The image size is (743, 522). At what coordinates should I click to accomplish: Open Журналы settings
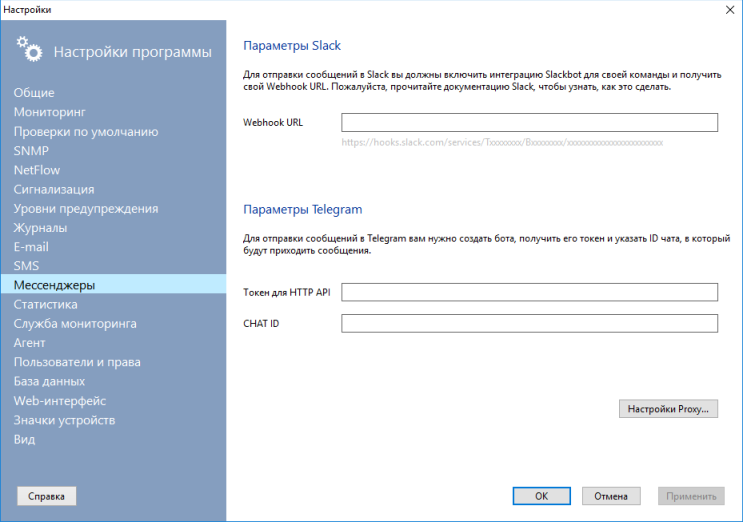pyautogui.click(x=40, y=228)
